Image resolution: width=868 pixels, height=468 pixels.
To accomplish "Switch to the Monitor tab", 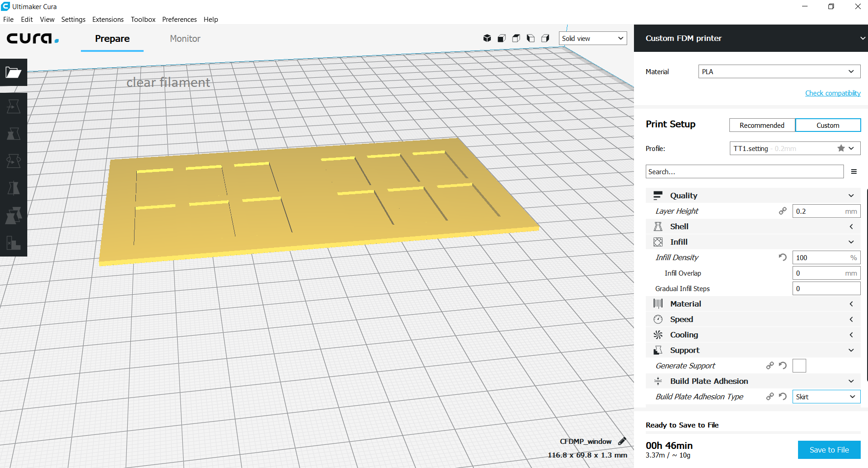I will [185, 39].
